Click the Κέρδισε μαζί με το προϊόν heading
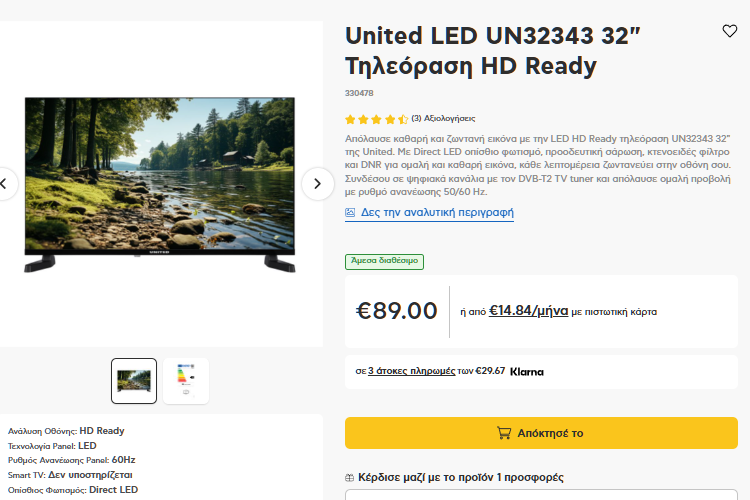The height and width of the screenshot is (500, 750). click(x=460, y=478)
